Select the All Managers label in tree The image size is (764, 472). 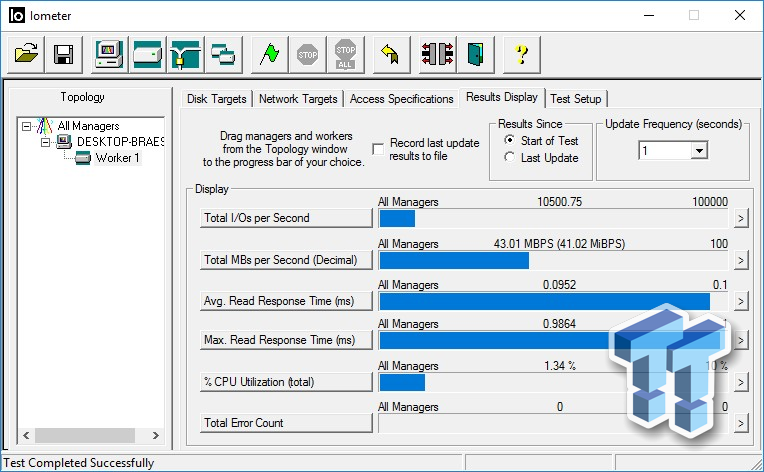88,126
